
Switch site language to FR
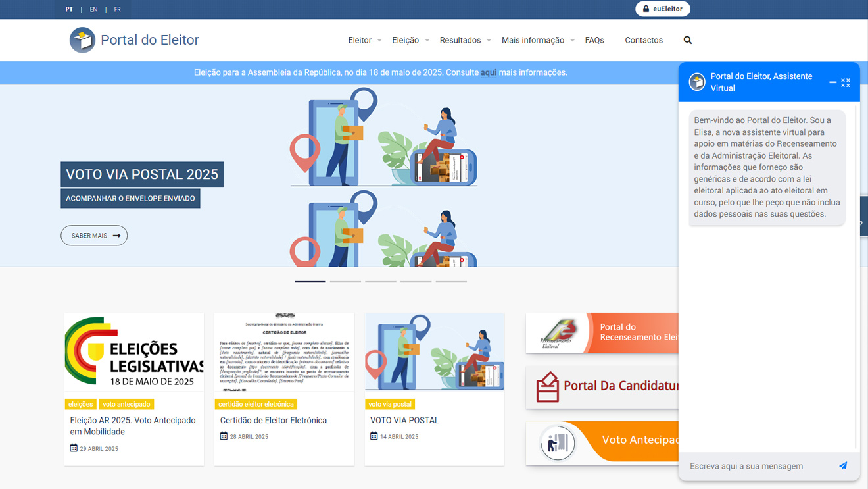pos(117,9)
